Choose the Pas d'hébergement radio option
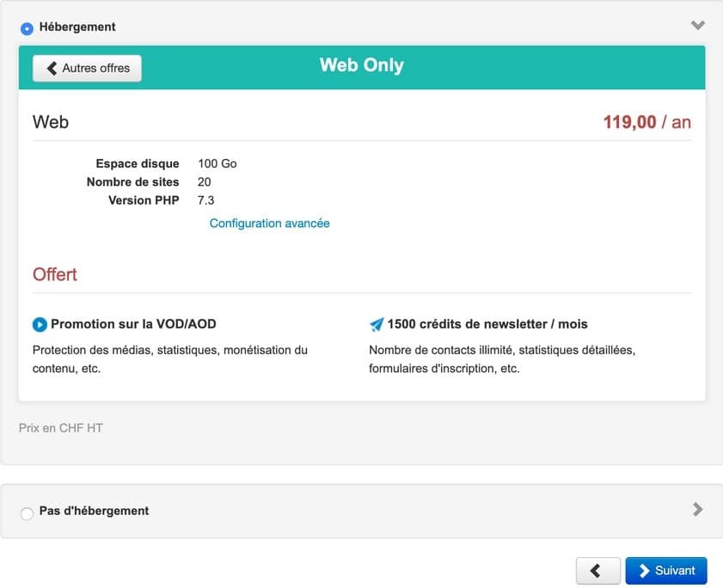 (27, 513)
